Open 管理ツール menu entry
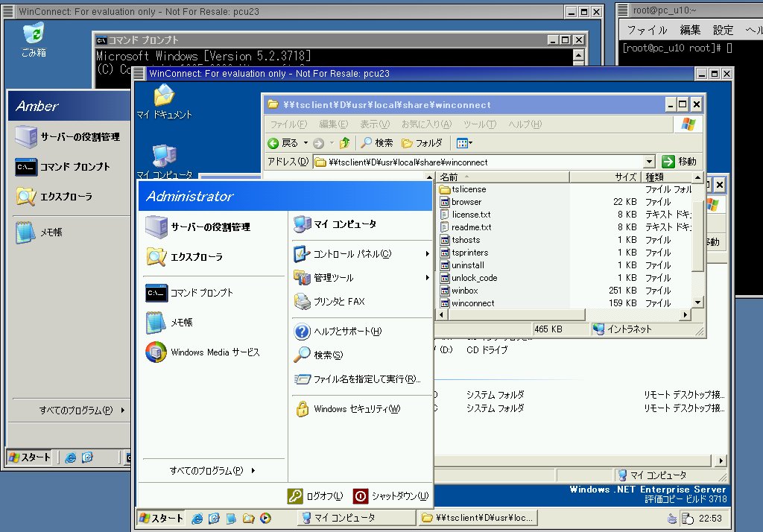 click(323, 277)
